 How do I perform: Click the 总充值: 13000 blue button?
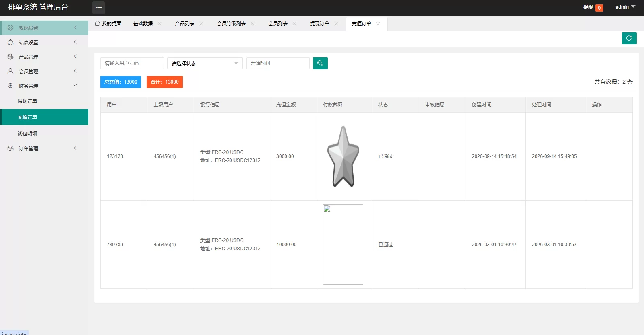[x=121, y=82]
